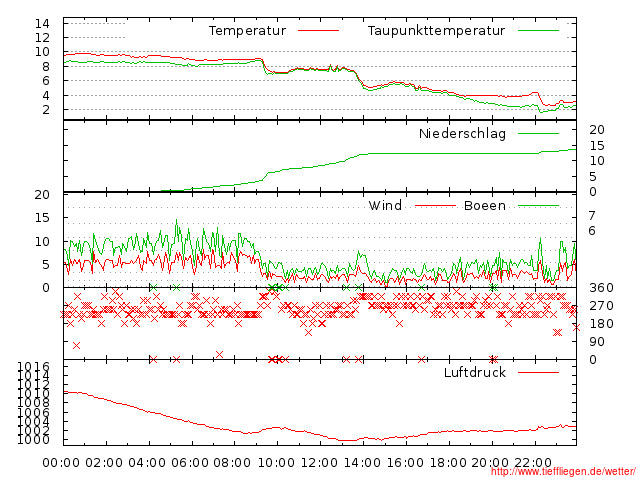This screenshot has height=480, width=640.
Task: Select the 04:00 time axis label
Action: pos(147,463)
